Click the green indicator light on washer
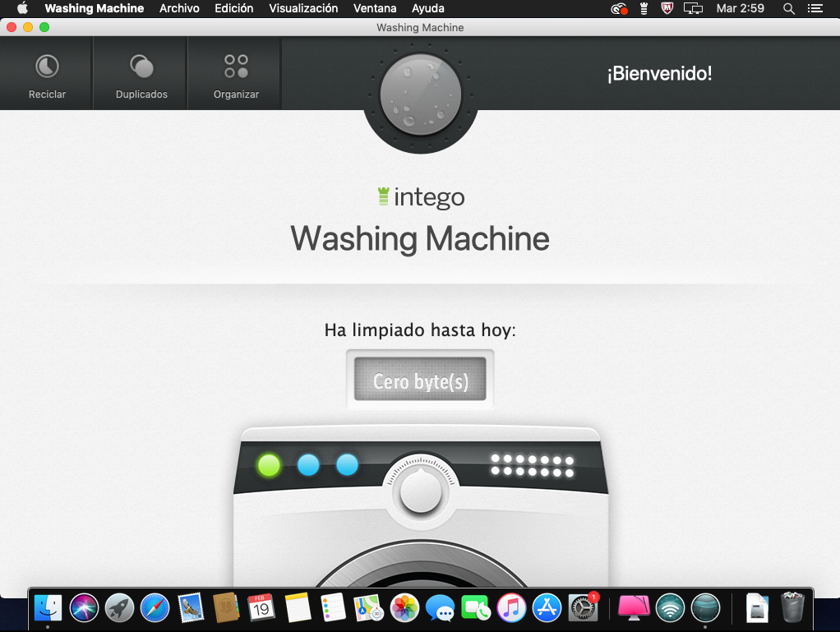 (x=269, y=465)
